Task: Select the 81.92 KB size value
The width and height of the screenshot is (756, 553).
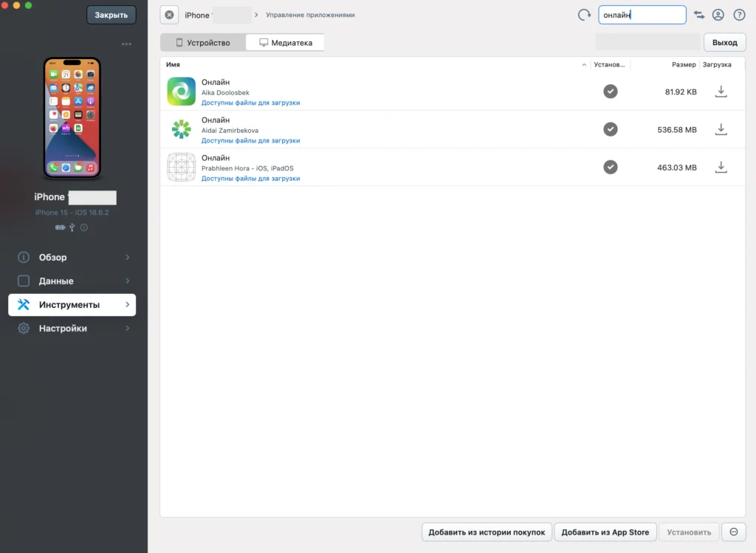Action: (680, 92)
